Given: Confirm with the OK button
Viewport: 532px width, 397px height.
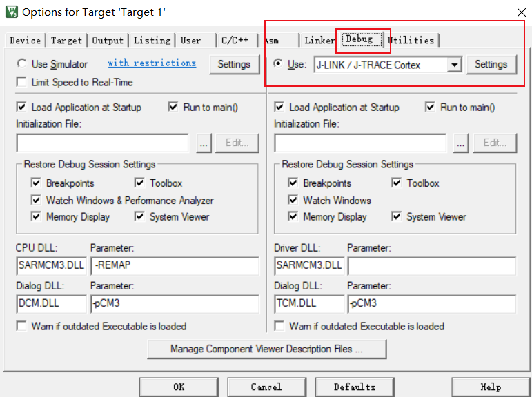Looking at the screenshot, I should 179,387.
